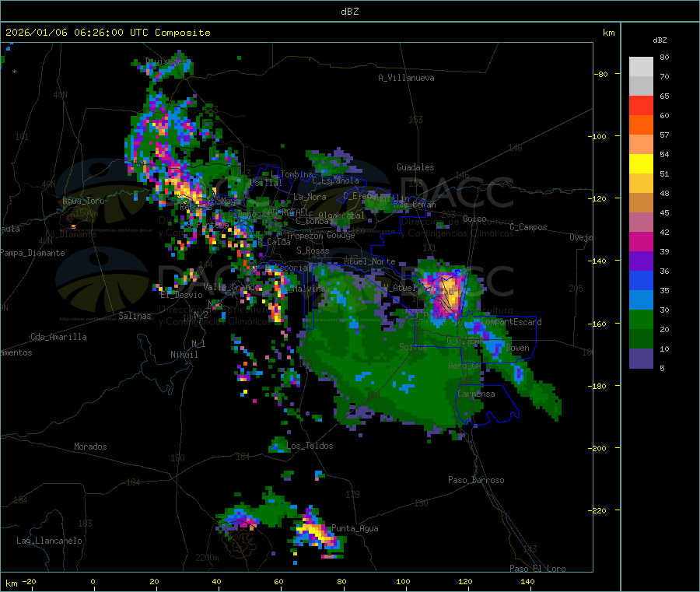Click the 'Paso_El_Loro' map label

[x=538, y=569]
